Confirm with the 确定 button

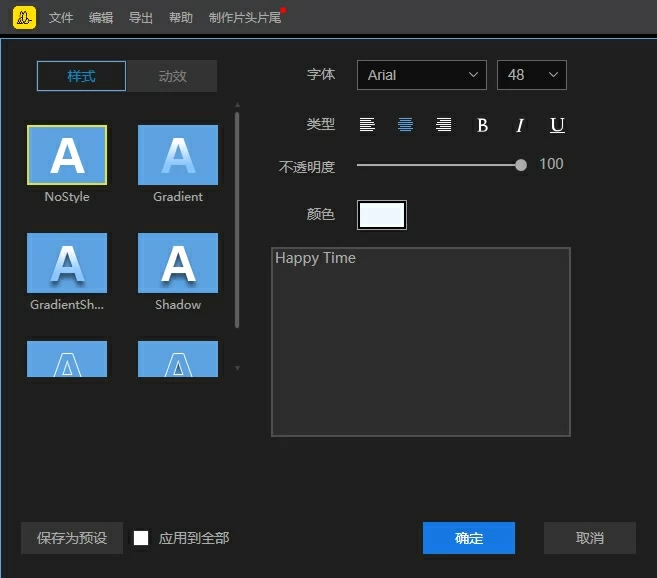coord(469,538)
